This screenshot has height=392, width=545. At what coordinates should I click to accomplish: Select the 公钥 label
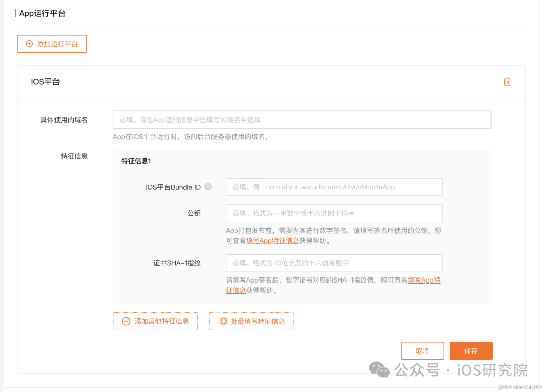pyautogui.click(x=194, y=213)
